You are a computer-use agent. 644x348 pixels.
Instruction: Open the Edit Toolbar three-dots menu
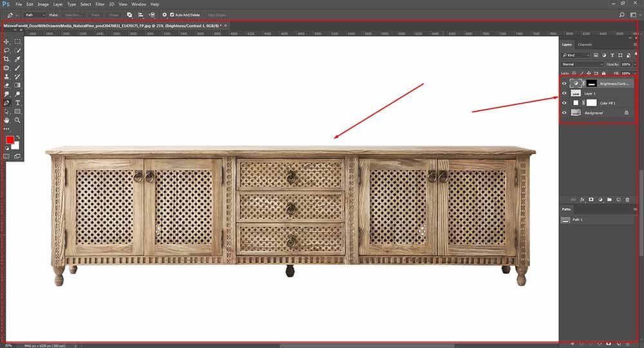pos(6,129)
